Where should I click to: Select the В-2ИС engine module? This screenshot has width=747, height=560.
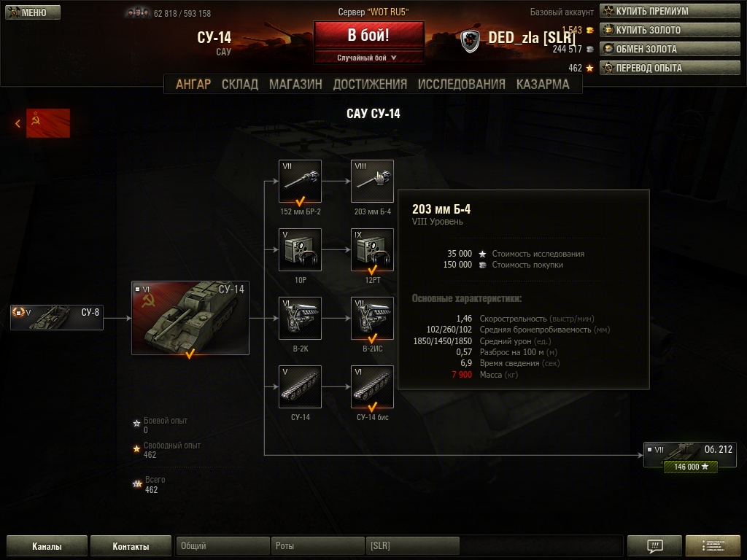(372, 318)
